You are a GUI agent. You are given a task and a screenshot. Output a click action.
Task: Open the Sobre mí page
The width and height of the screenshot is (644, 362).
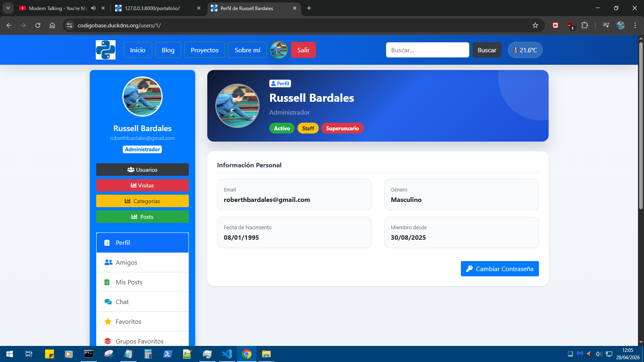pos(248,50)
